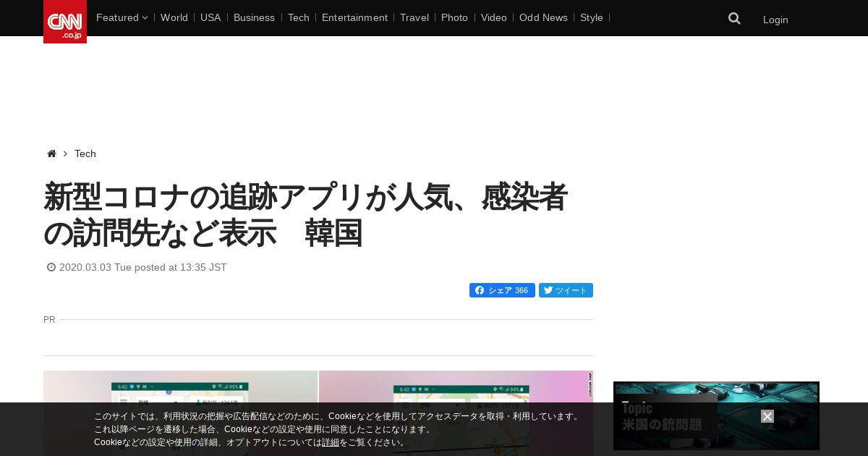Go to the home breadcrumb icon

point(51,153)
